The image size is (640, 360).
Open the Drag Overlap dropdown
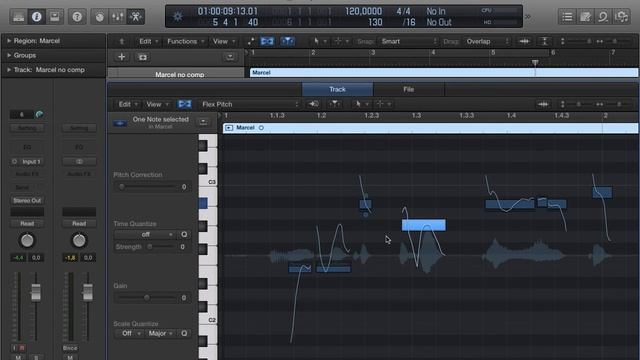pos(487,41)
